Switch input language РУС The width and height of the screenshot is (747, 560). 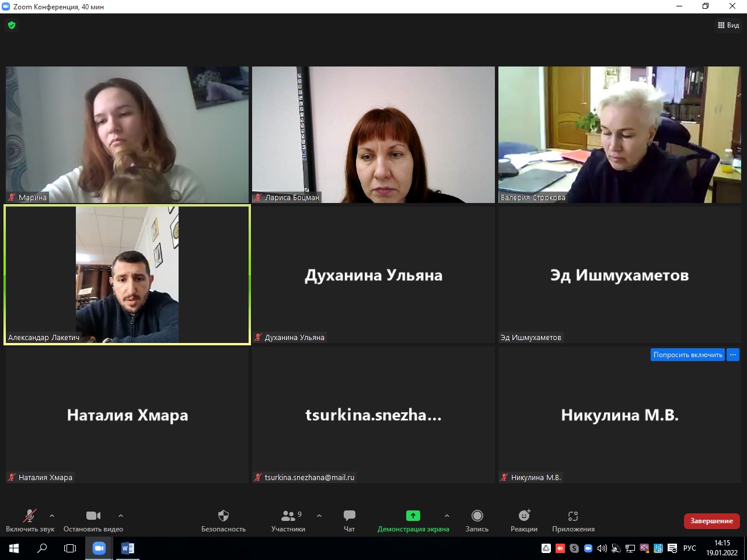tap(690, 548)
